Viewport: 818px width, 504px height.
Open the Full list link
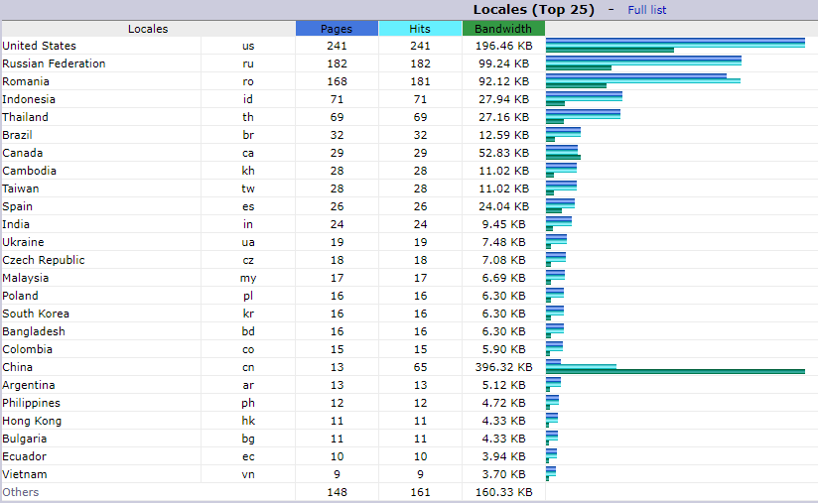pos(646,10)
